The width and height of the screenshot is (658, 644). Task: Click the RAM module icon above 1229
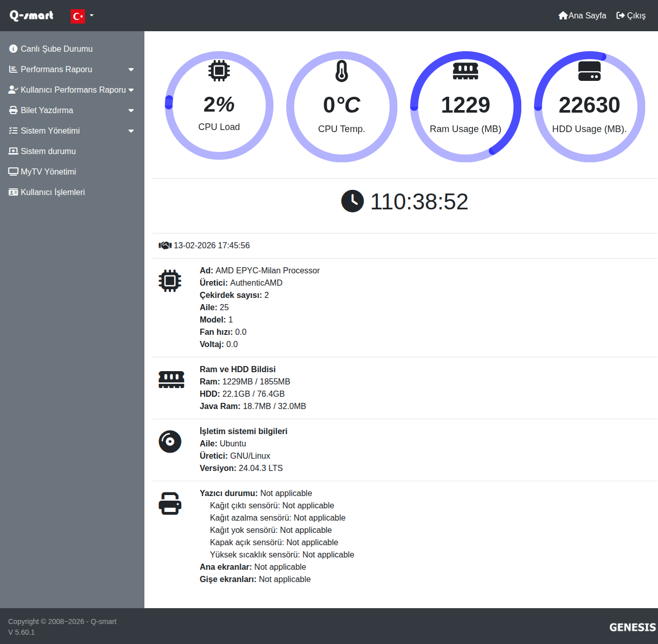click(x=465, y=71)
